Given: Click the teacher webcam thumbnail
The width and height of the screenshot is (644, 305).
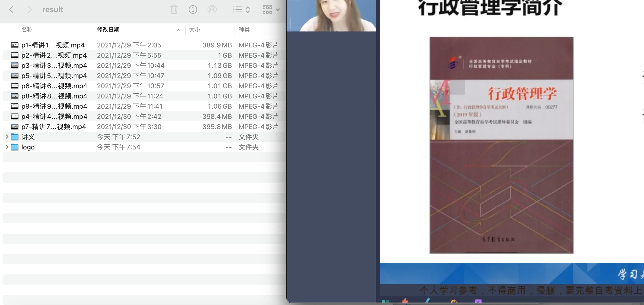Looking at the screenshot, I should tap(331, 15).
